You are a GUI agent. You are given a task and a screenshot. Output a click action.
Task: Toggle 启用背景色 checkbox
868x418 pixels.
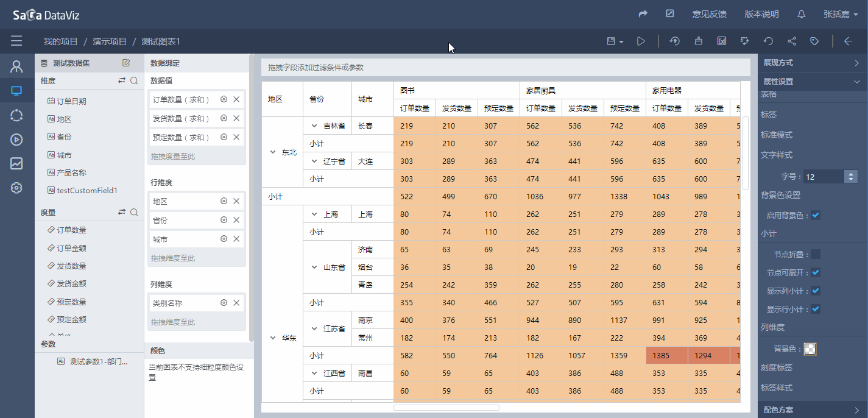coord(816,215)
